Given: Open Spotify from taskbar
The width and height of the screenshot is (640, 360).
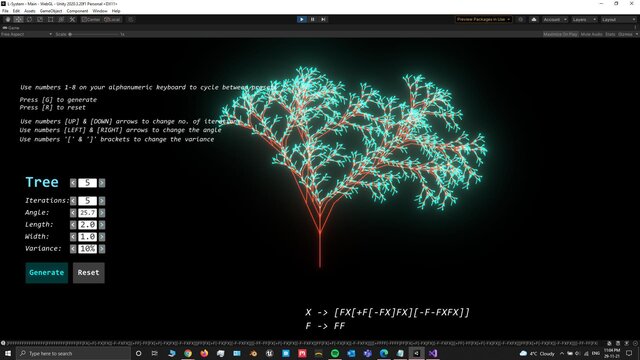Looking at the screenshot, I should (x=335, y=353).
